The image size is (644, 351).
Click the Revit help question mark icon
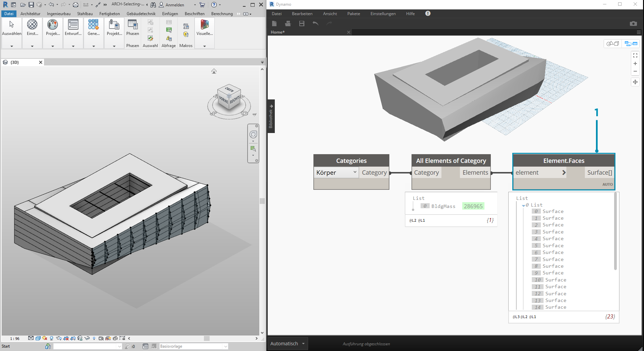(x=214, y=5)
